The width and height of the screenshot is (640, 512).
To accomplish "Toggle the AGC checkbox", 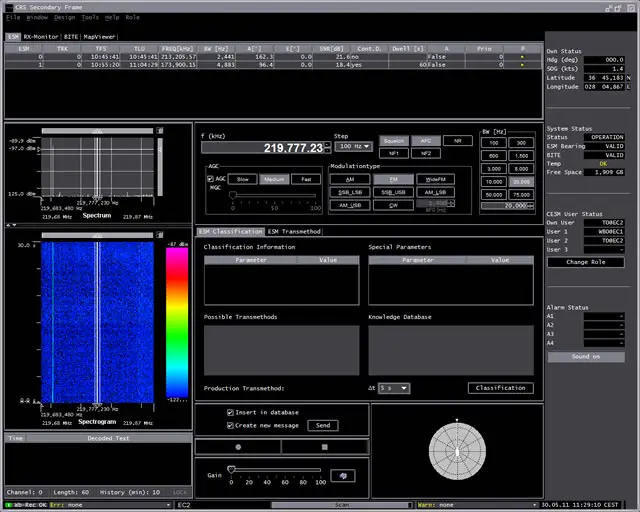I will (x=210, y=179).
